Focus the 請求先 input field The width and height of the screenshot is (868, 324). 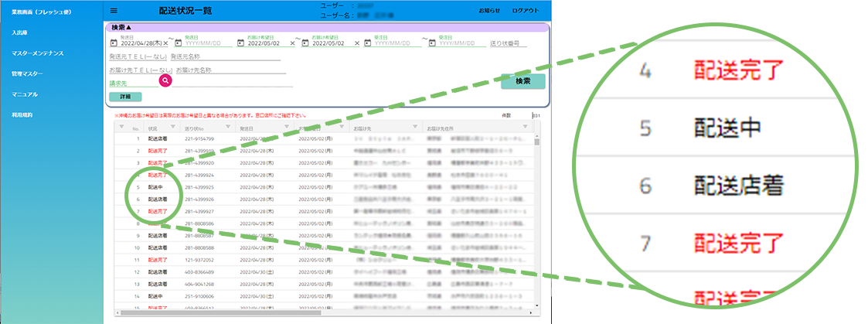point(134,83)
